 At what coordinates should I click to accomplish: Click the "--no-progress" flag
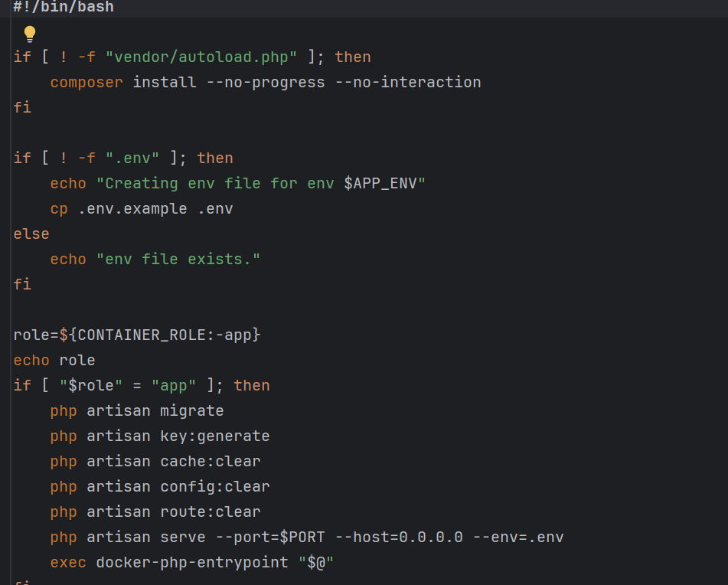pyautogui.click(x=266, y=83)
